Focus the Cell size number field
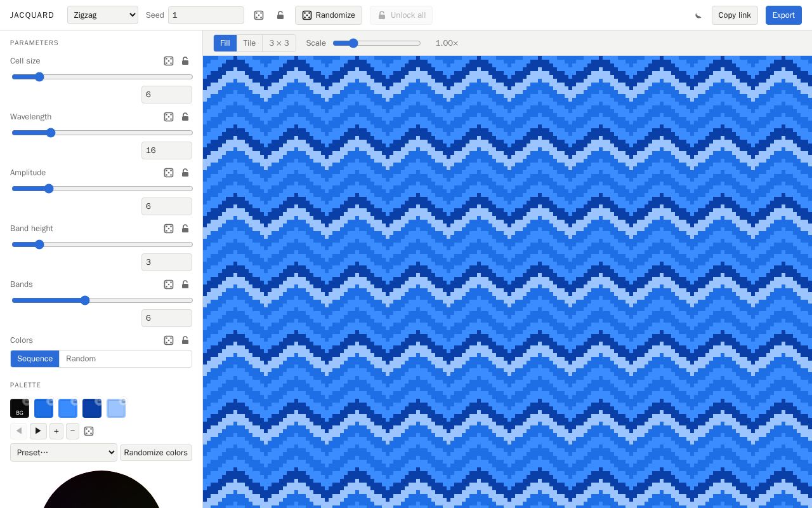 [167, 95]
